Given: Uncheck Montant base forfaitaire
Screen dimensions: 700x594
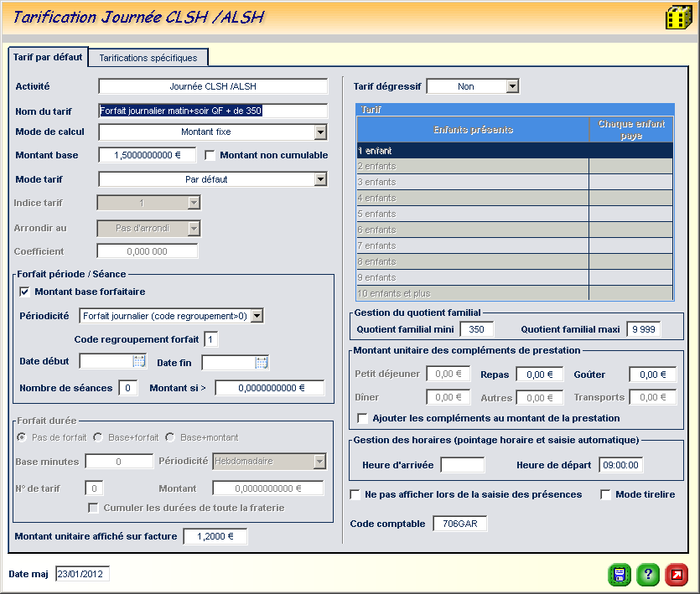Looking at the screenshot, I should 24,292.
